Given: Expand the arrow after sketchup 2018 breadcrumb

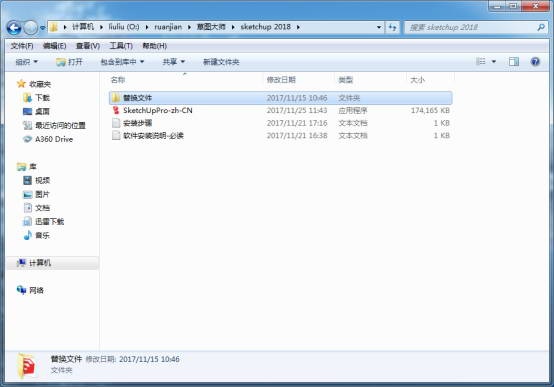Looking at the screenshot, I should click(x=298, y=27).
